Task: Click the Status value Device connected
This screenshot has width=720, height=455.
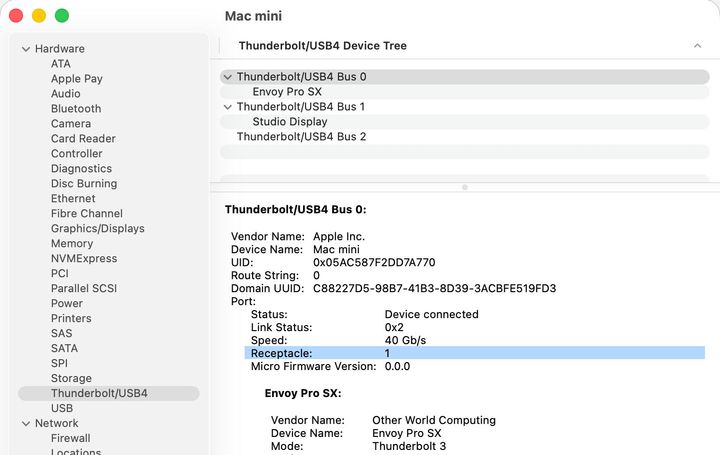Action: [x=432, y=315]
